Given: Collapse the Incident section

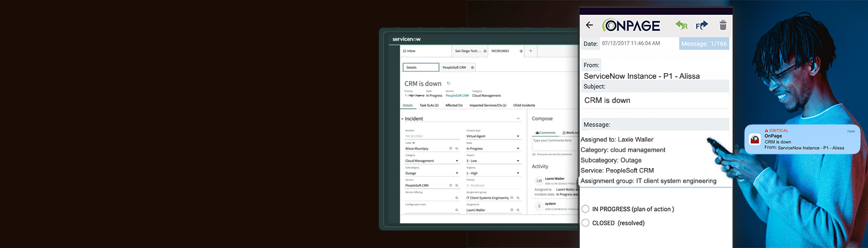Looking at the screenshot, I should [518, 118].
